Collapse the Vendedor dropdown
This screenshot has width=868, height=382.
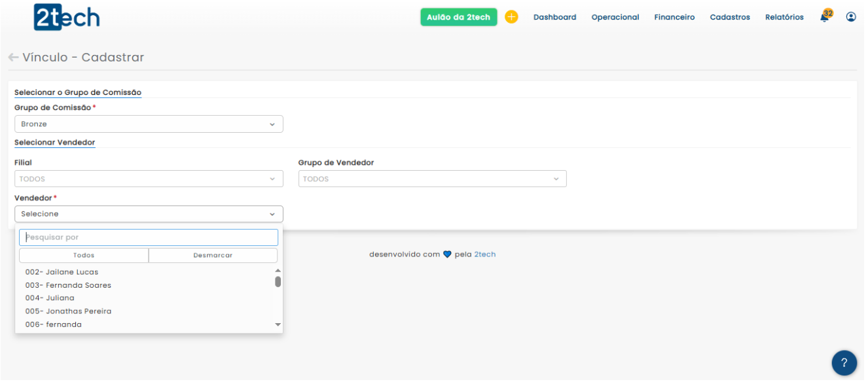tap(149, 214)
